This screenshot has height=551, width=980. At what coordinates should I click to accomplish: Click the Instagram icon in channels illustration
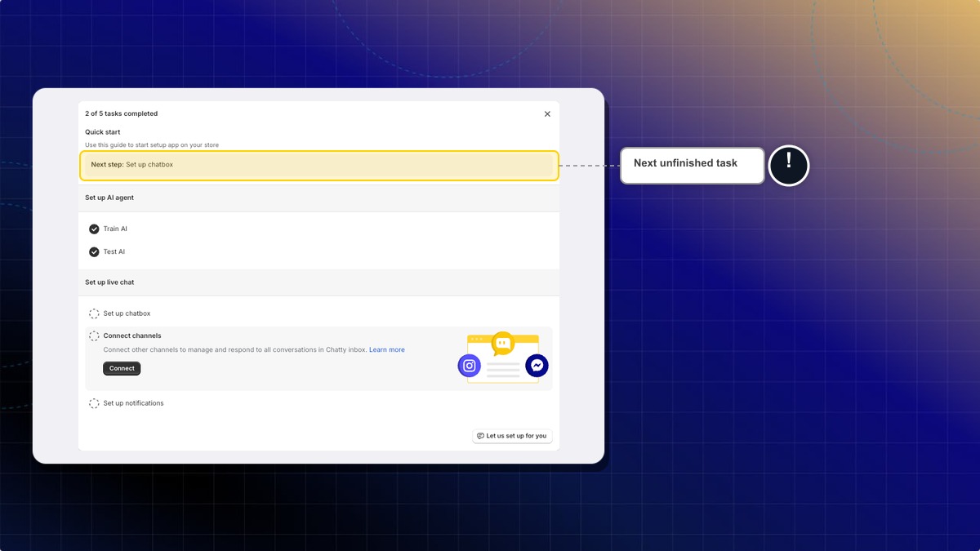tap(470, 366)
